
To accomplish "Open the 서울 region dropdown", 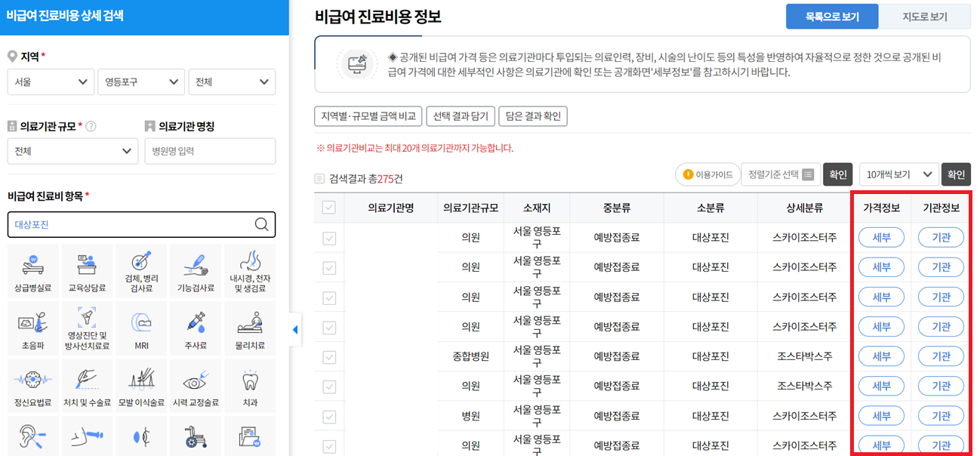I will (x=50, y=82).
